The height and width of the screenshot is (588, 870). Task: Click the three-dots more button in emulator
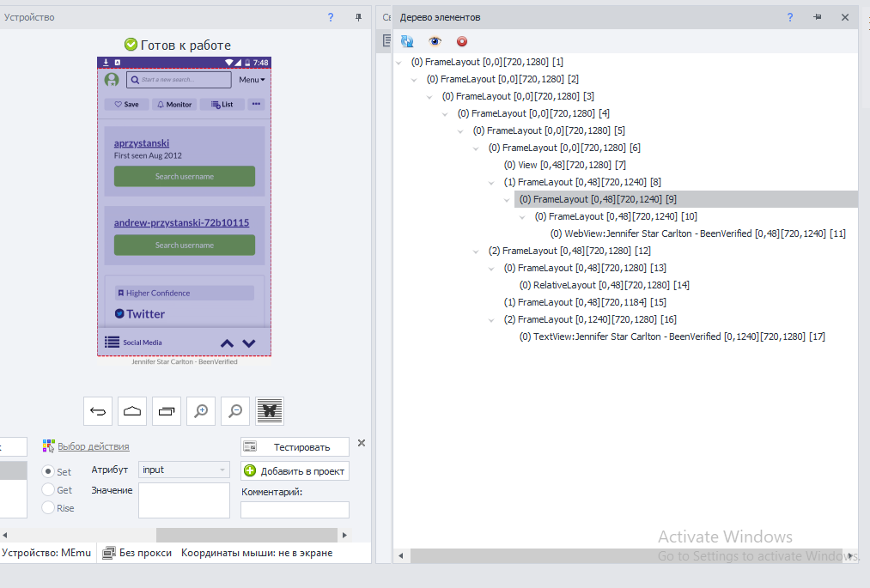click(x=256, y=104)
